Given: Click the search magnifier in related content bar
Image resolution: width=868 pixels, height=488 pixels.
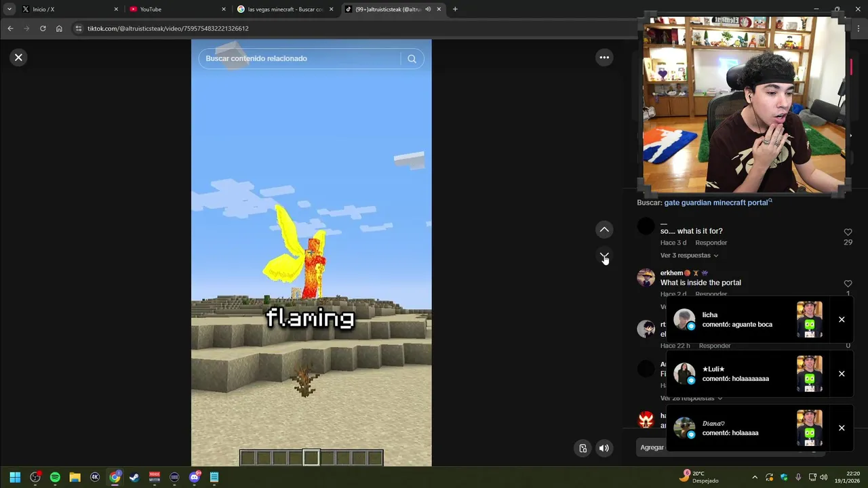Looking at the screenshot, I should point(412,58).
